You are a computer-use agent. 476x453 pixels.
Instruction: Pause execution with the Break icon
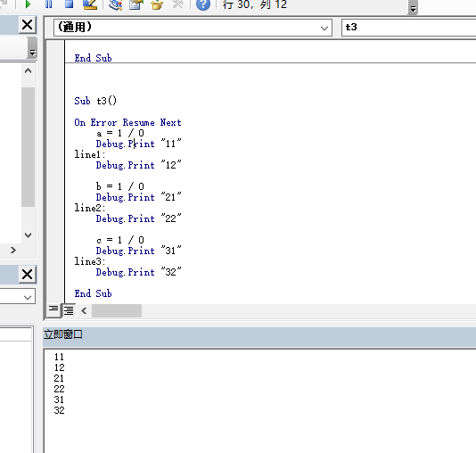pyautogui.click(x=48, y=4)
